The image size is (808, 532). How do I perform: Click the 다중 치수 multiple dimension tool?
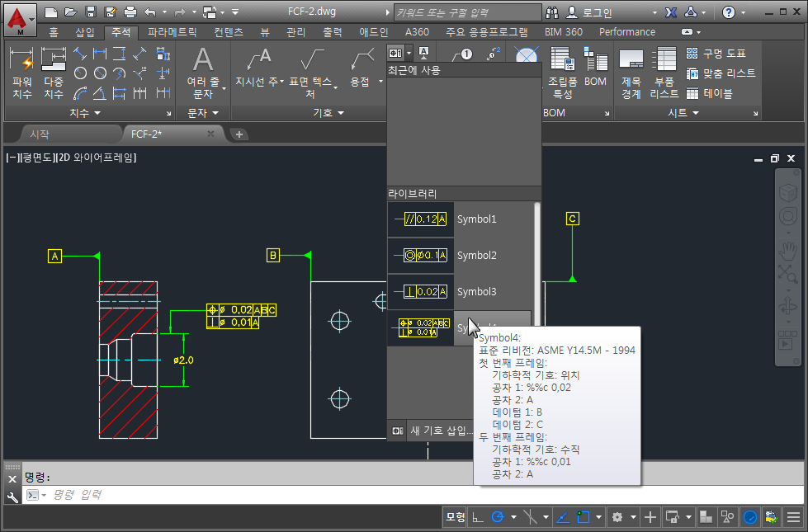coord(54,73)
